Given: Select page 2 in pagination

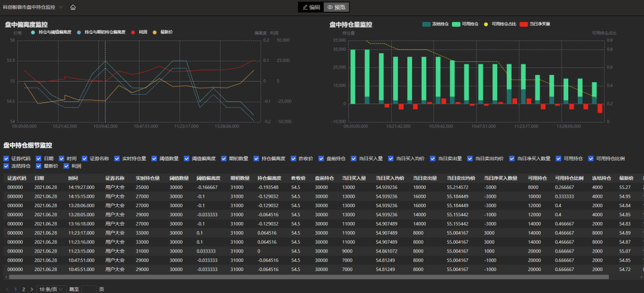Looking at the screenshot, I should 23,289.
